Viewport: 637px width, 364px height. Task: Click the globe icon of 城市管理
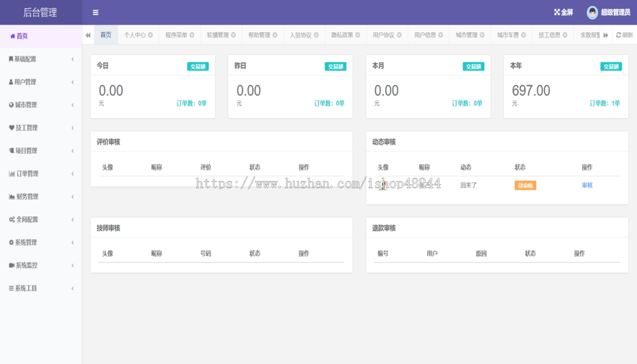point(11,105)
